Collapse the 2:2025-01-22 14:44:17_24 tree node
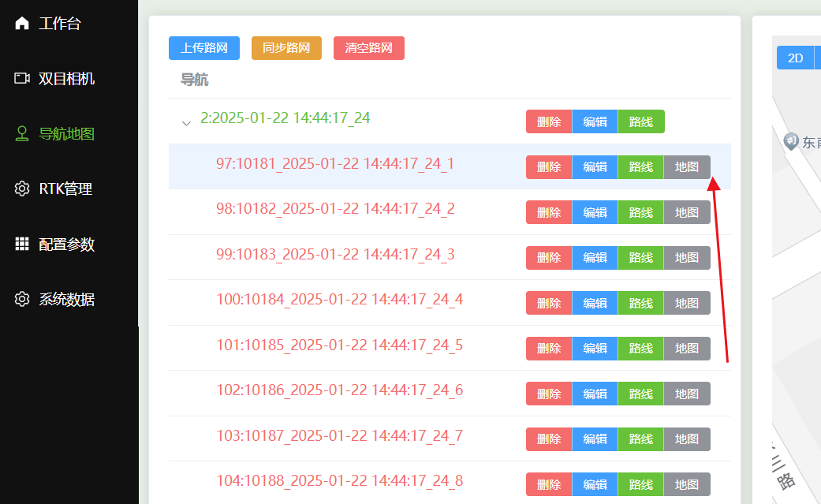This screenshot has width=821, height=504. (186, 123)
